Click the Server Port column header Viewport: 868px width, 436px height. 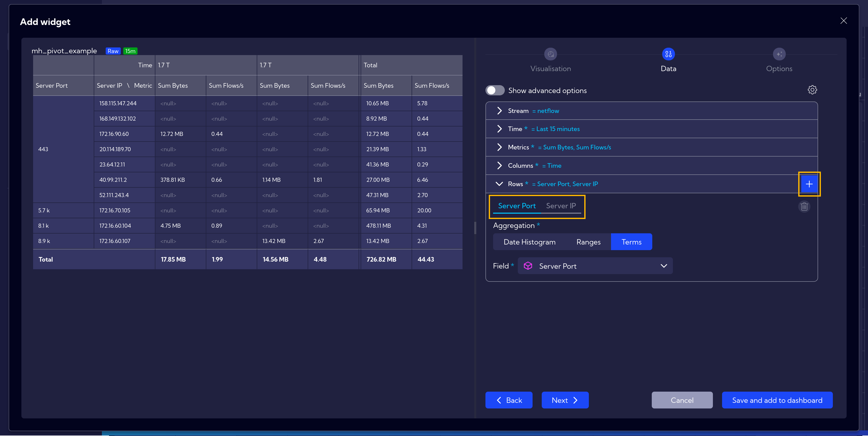point(63,86)
